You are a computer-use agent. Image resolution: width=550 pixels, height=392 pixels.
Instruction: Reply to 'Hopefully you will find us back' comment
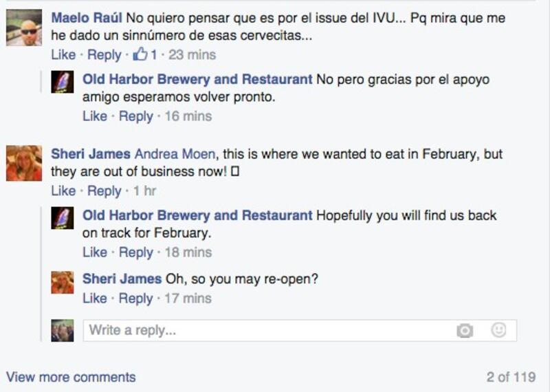pyautogui.click(x=135, y=252)
